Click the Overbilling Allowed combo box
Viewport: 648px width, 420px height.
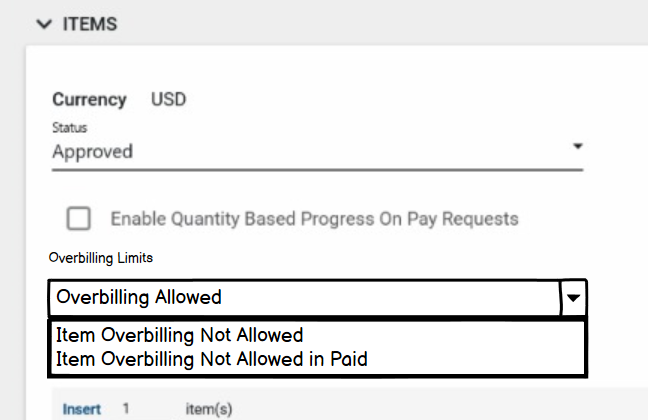coord(304,297)
